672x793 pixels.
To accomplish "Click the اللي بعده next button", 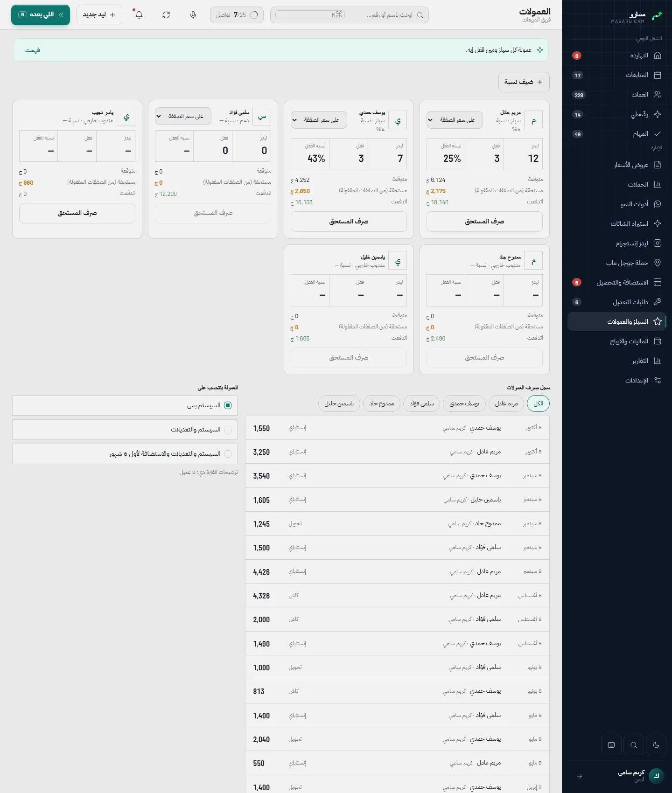I will [41, 15].
